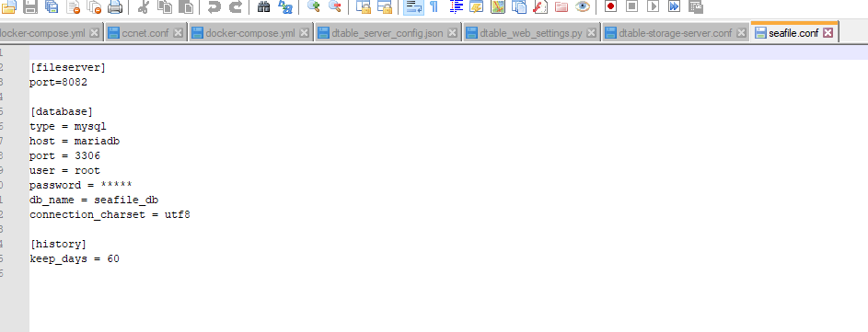The width and height of the screenshot is (868, 332).
Task: Select the dtable_server_config.json tab
Action: pos(387,33)
